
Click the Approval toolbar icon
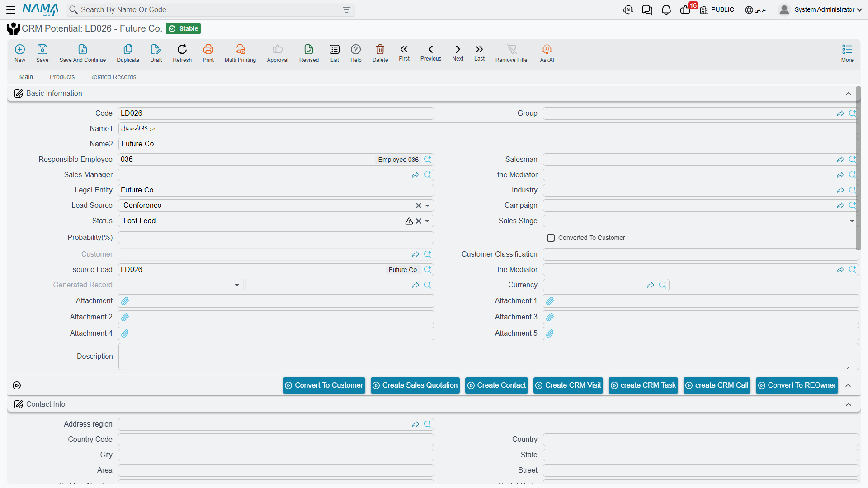(278, 53)
